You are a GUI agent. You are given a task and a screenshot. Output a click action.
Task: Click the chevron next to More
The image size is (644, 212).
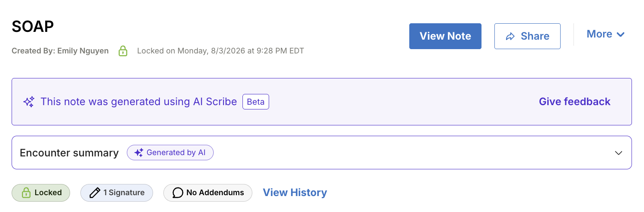(x=620, y=34)
